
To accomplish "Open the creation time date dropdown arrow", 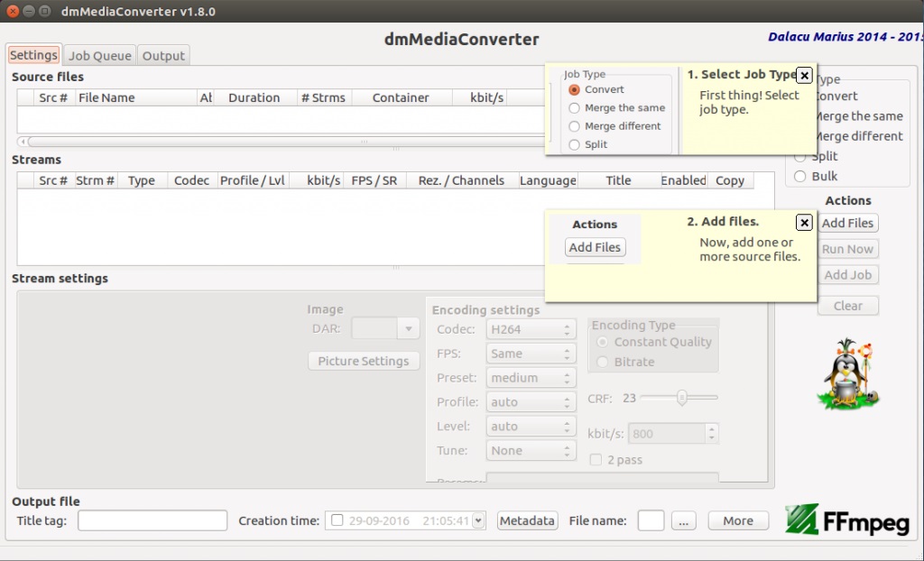I will (478, 521).
